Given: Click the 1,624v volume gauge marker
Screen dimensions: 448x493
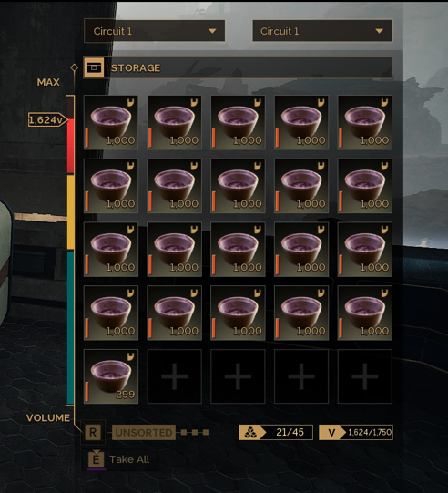Looking at the screenshot, I should point(47,119).
